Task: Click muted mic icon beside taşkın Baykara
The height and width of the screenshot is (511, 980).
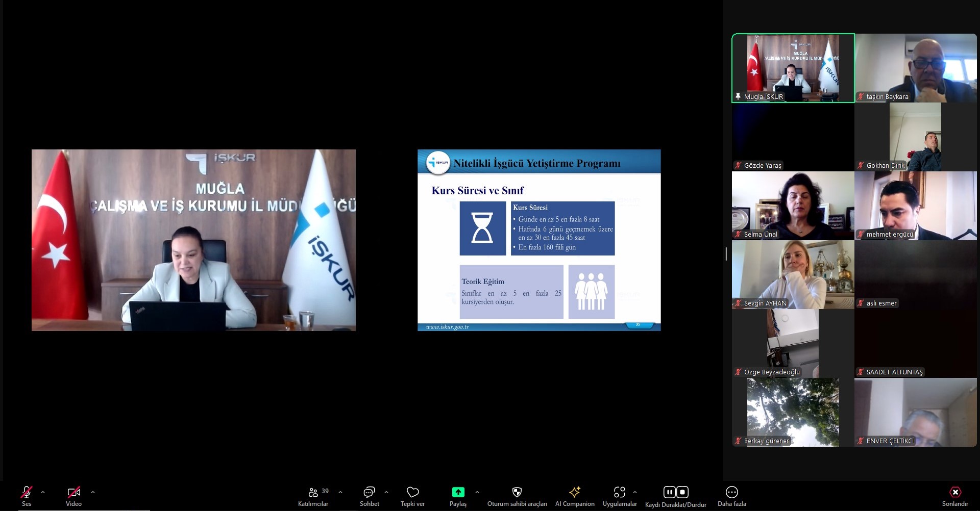Action: [861, 96]
